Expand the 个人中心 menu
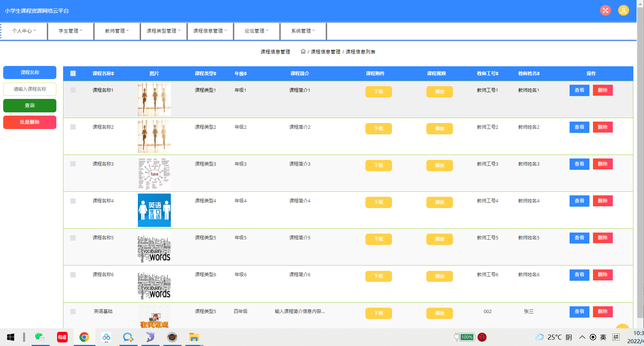The width and height of the screenshot is (644, 346). (24, 31)
